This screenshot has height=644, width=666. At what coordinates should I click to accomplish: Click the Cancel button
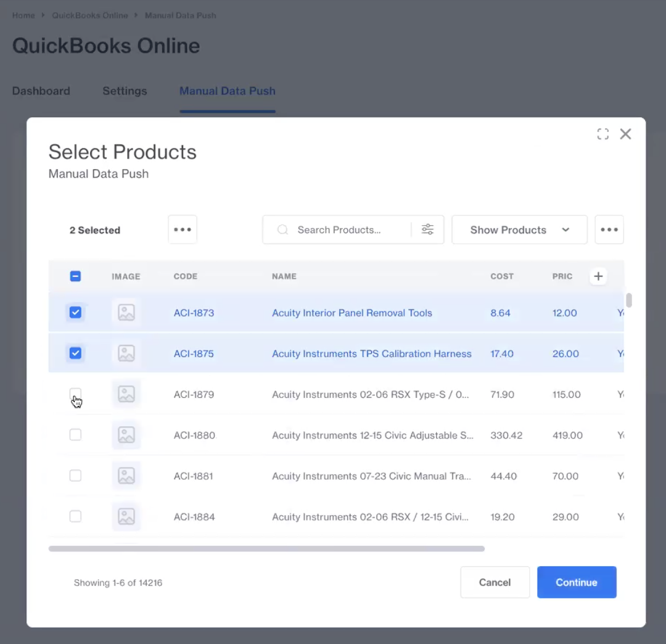pos(495,582)
